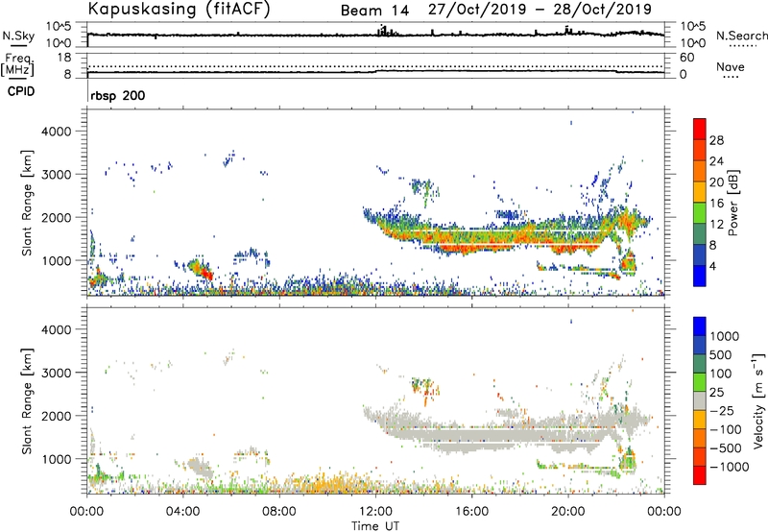Click the 'Velocity [m s-1]' colorbar label
Image resolution: width=768 pixels, height=532 pixels.
[x=758, y=400]
